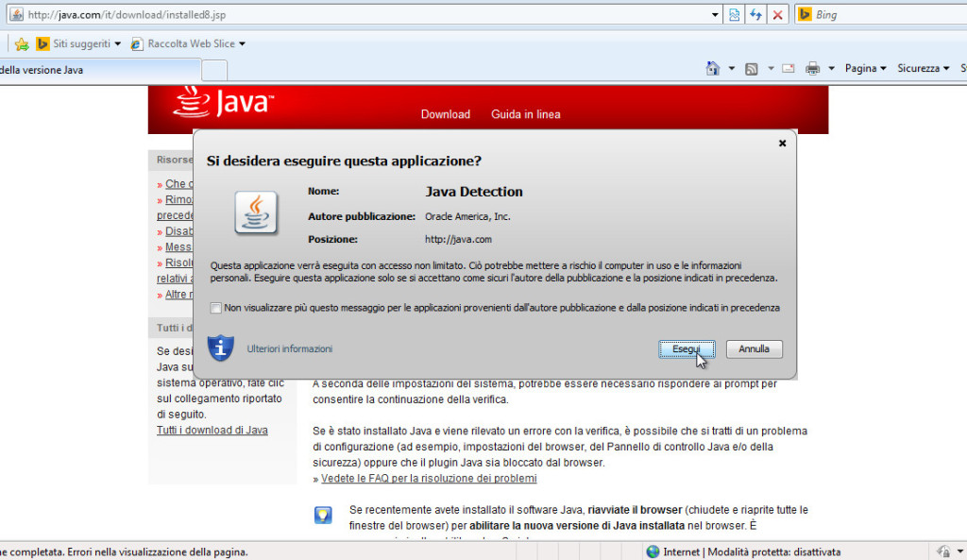This screenshot has width=967, height=560.
Task: Click the 'Java Detection' application name
Action: pos(474,192)
